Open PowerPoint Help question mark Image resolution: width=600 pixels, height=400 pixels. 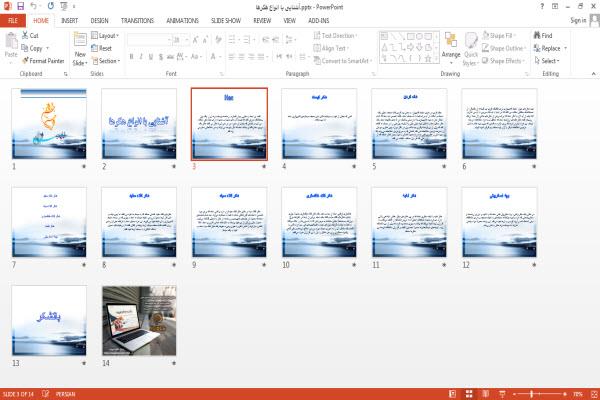(542, 7)
